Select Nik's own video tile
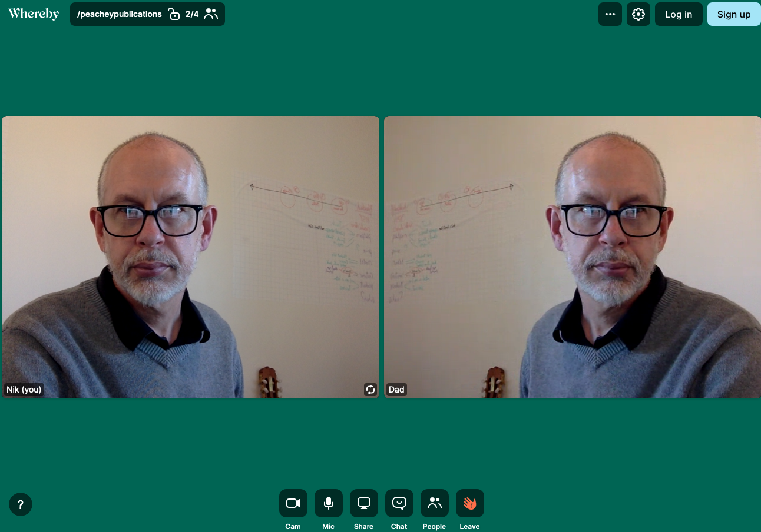The image size is (761, 532). pos(190,257)
